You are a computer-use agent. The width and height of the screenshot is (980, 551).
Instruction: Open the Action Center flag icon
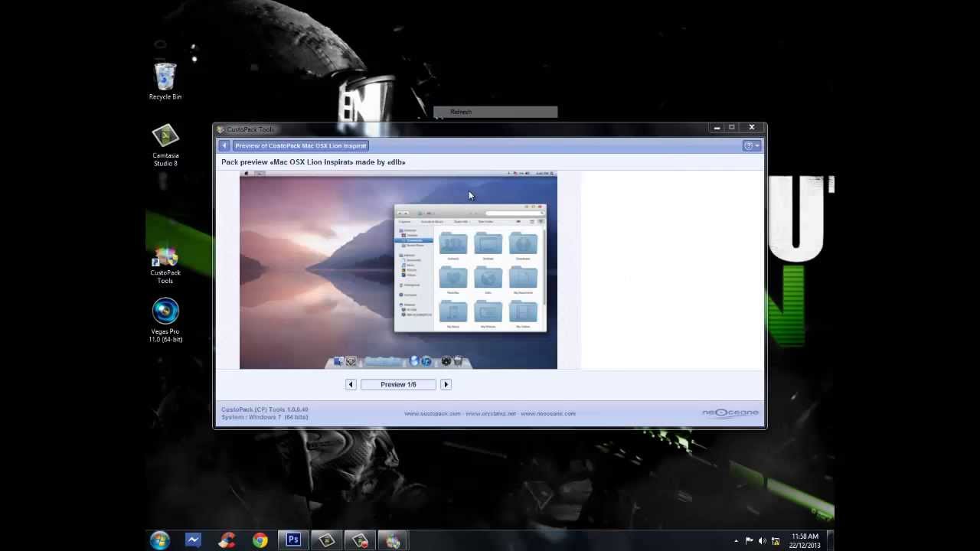click(750, 541)
